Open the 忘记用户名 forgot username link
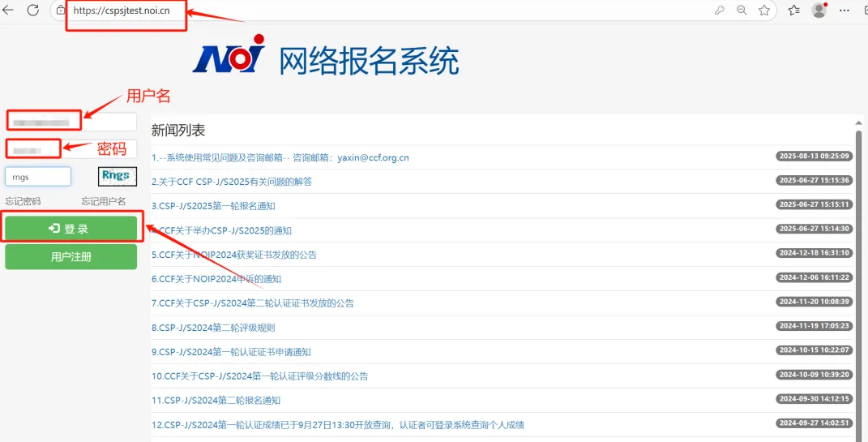Viewport: 868px width, 442px height. 104,201
